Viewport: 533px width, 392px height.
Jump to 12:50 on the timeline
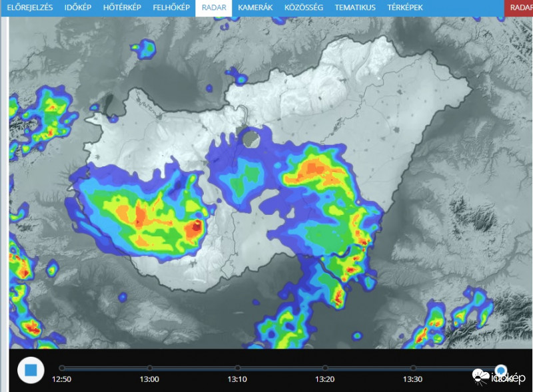click(x=61, y=368)
